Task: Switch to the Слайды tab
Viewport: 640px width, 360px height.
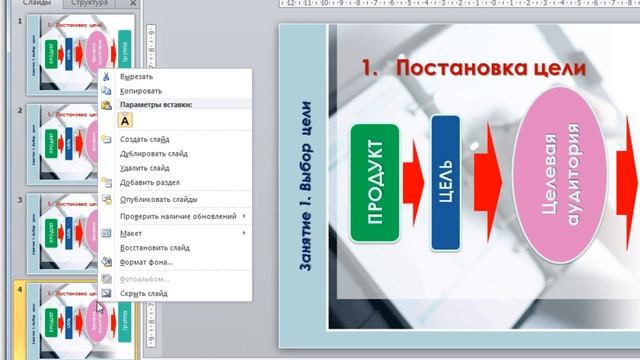Action: pyautogui.click(x=37, y=3)
